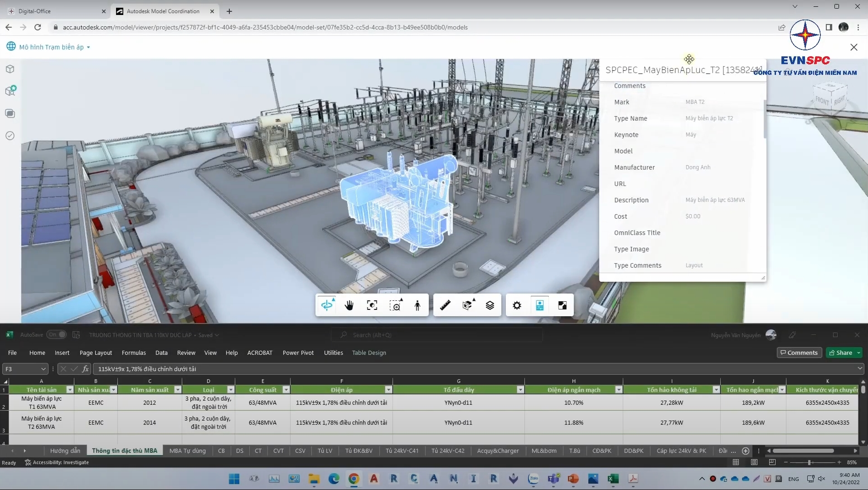The width and height of the screenshot is (868, 490).
Task: Open the Levels layers tool
Action: [490, 305]
